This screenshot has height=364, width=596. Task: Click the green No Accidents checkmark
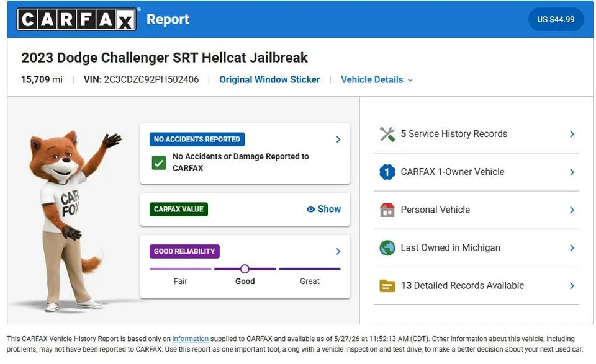[159, 163]
